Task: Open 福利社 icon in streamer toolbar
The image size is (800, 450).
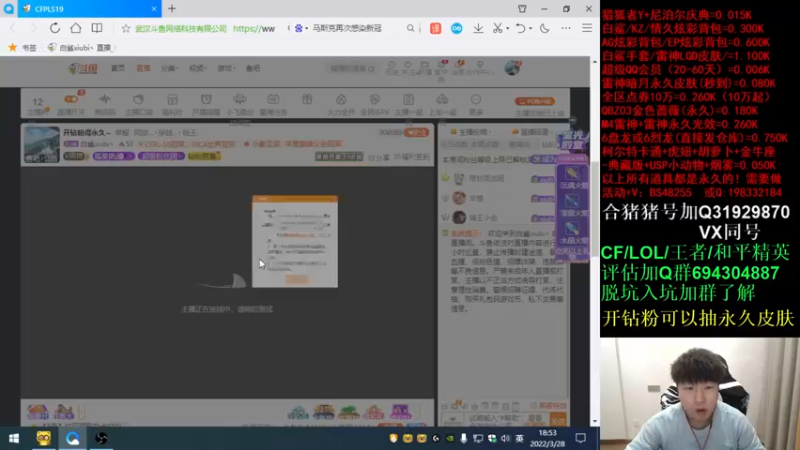Action: point(172,104)
